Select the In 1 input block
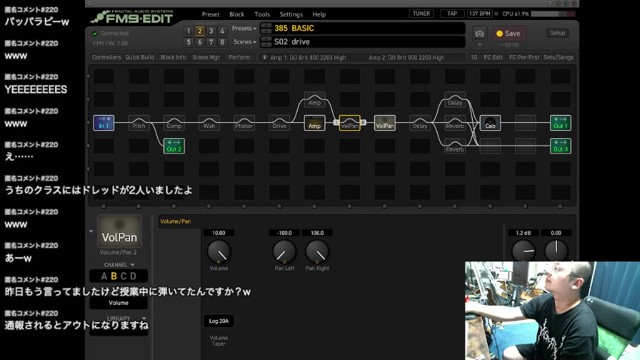This screenshot has height=360, width=640. point(104,123)
